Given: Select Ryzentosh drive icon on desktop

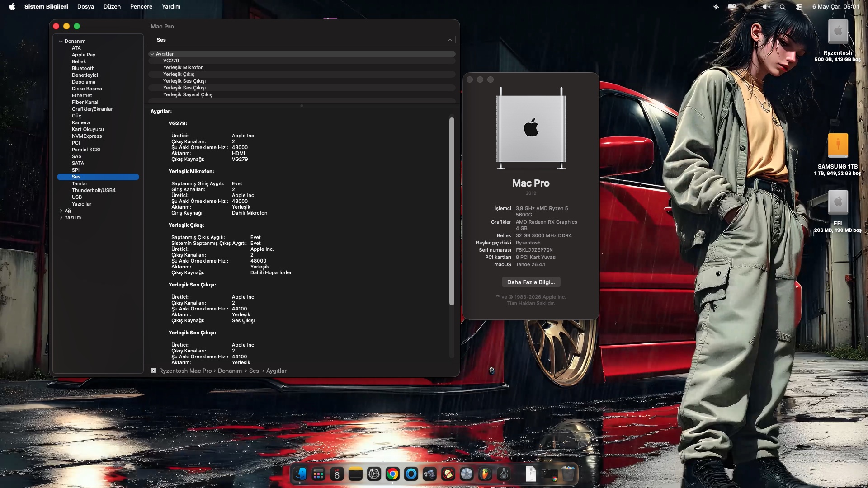Looking at the screenshot, I should pyautogui.click(x=838, y=32).
